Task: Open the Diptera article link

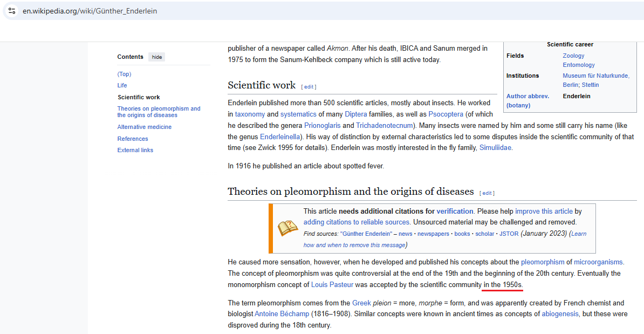Action: (x=355, y=114)
